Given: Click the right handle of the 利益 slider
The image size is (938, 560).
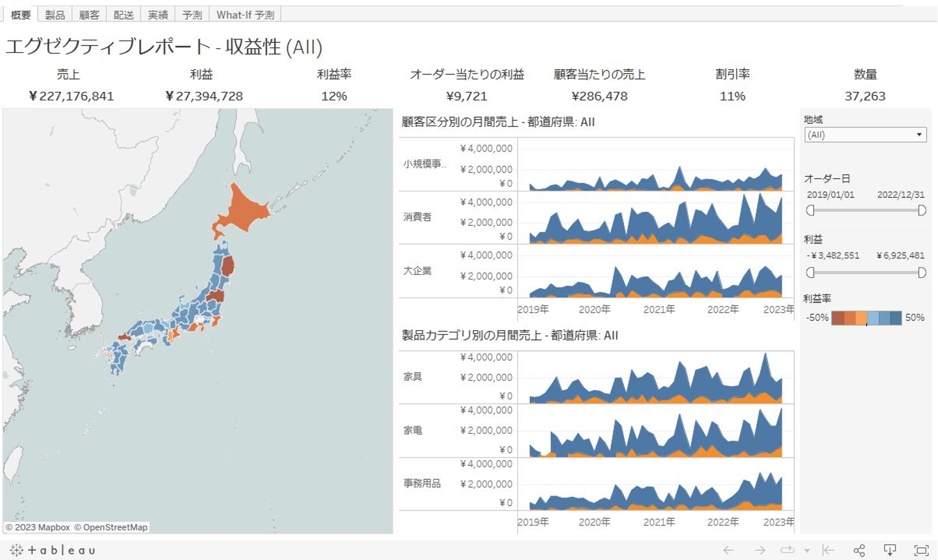Looking at the screenshot, I should tap(922, 272).
